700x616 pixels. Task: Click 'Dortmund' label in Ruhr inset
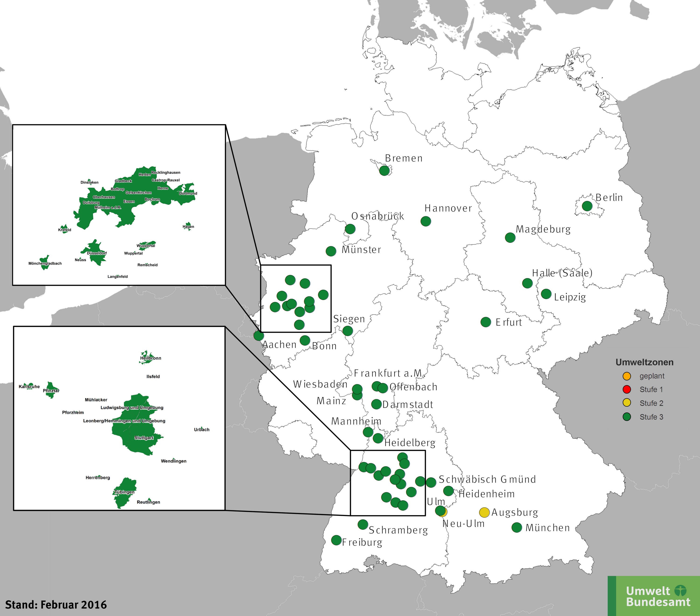[188, 193]
